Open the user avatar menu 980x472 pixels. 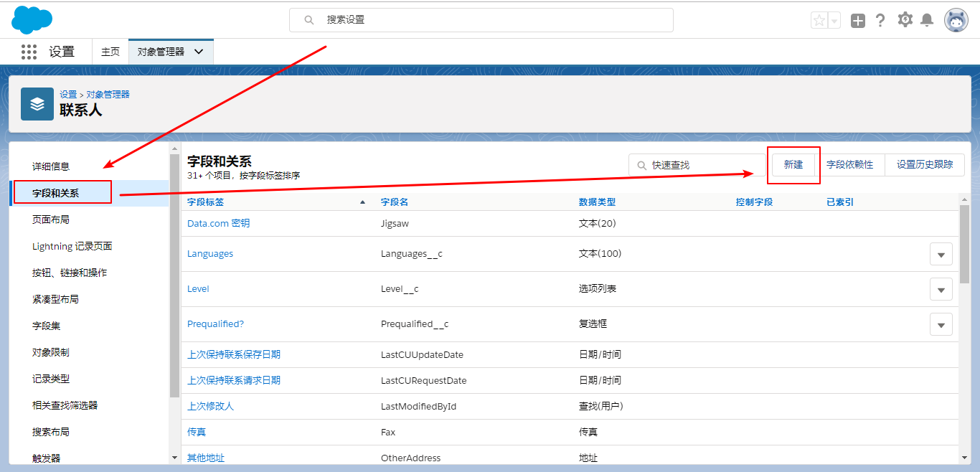tap(956, 19)
